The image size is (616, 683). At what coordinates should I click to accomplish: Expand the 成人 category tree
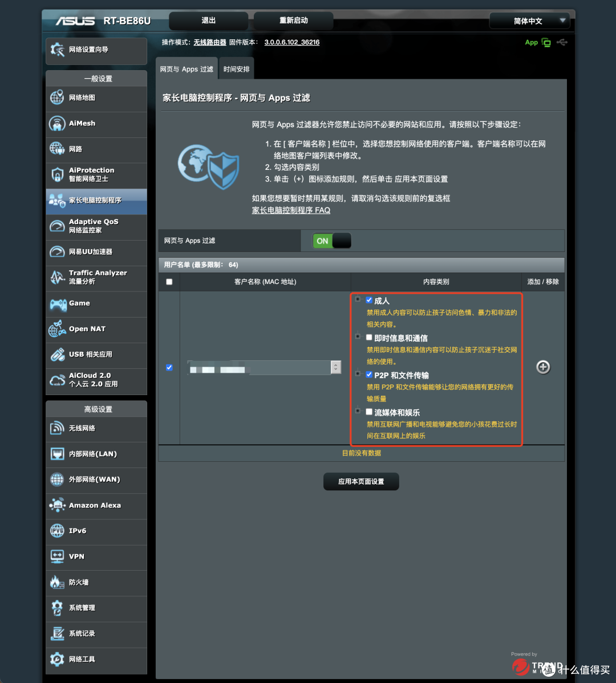(x=358, y=299)
